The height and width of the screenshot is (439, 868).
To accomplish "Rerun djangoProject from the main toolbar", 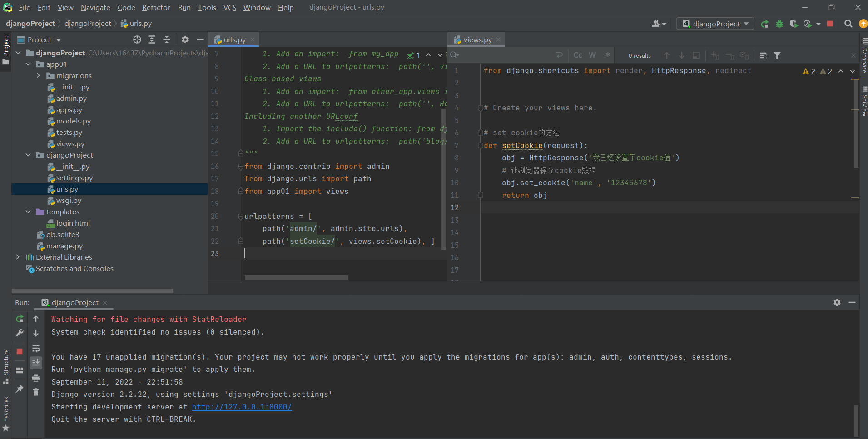I will pos(765,24).
